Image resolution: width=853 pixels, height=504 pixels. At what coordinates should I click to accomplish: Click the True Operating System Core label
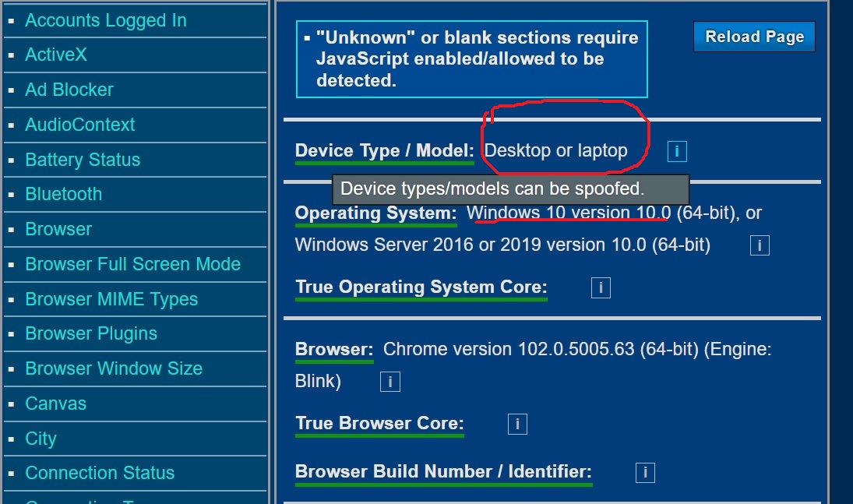pos(421,287)
